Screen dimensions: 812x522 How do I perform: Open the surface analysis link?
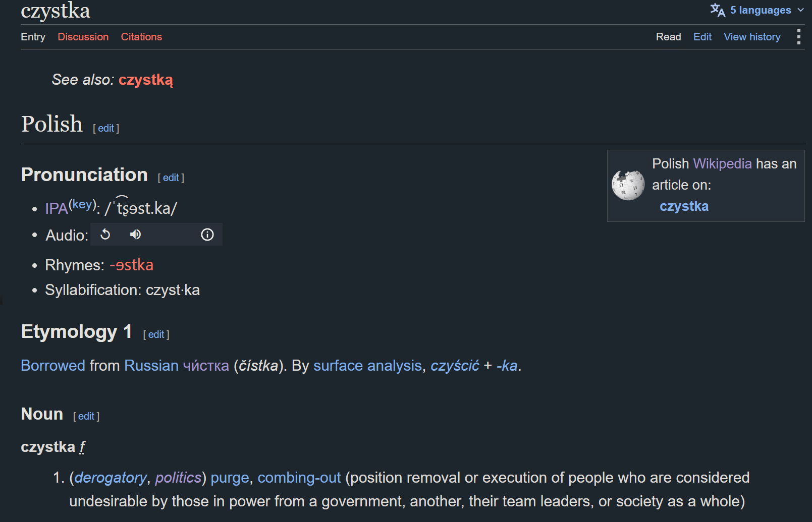[367, 366]
